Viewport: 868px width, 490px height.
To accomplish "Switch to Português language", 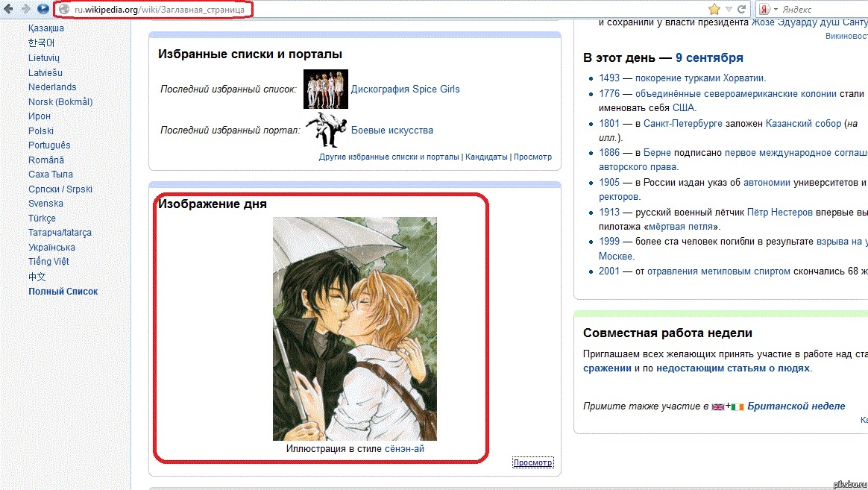I will 49,145.
